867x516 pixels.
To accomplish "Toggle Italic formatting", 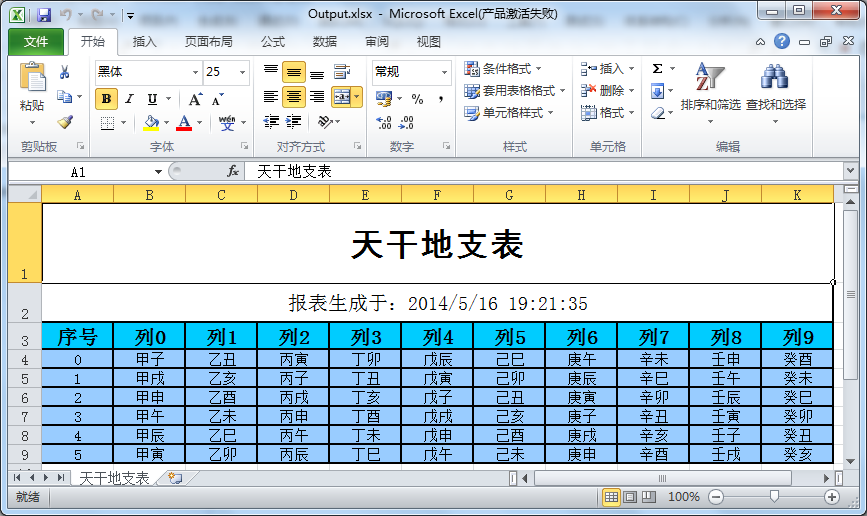I will click(x=129, y=99).
